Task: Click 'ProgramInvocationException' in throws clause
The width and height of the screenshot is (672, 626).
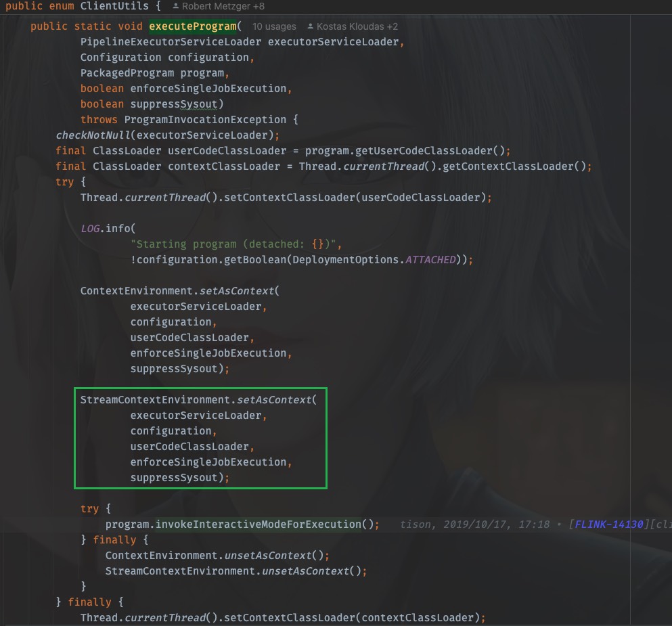Action: click(205, 120)
